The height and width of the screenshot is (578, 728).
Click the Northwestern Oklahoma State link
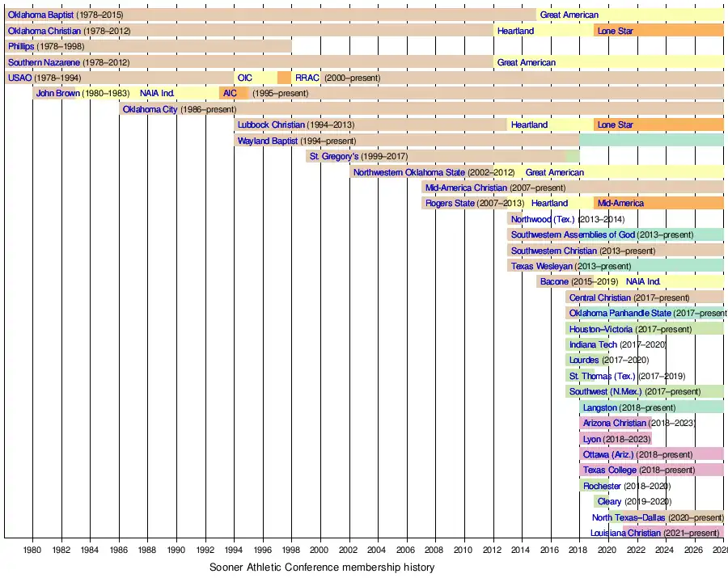pyautogui.click(x=408, y=172)
